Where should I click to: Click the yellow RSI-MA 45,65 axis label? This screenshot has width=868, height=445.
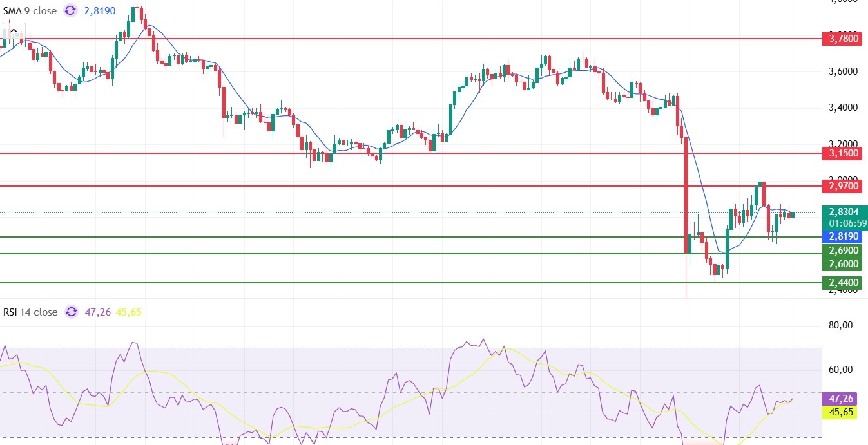click(840, 413)
